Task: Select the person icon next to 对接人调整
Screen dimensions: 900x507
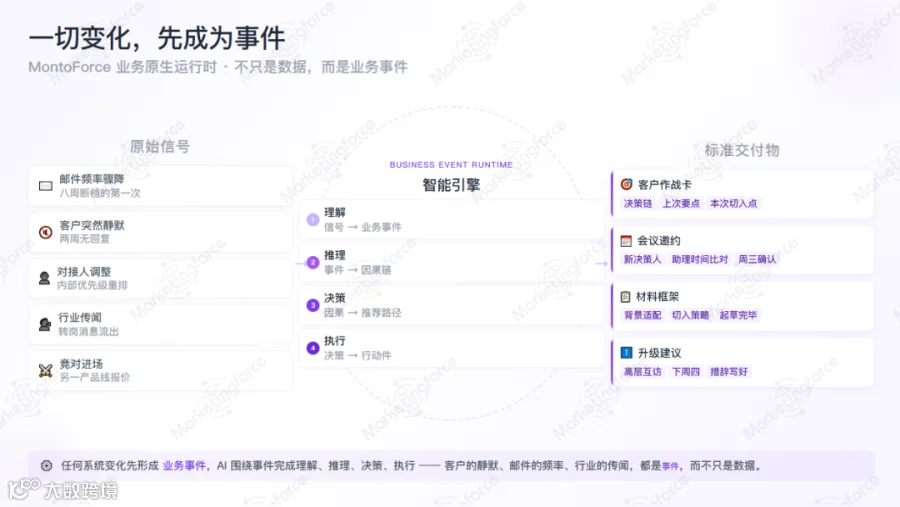Action: point(44,278)
